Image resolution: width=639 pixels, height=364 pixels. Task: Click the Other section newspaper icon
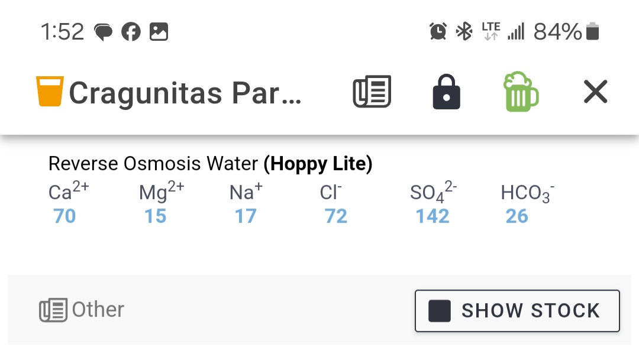tap(53, 310)
